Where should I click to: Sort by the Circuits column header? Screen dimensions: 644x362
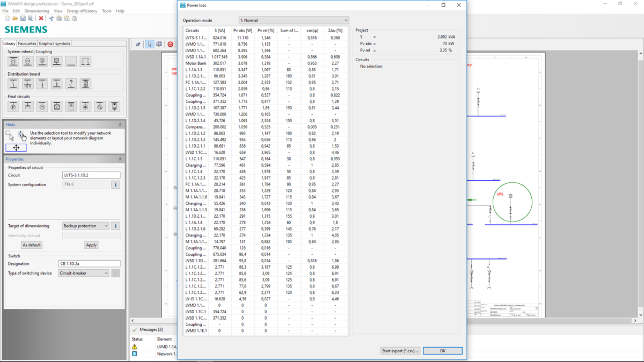pos(195,31)
